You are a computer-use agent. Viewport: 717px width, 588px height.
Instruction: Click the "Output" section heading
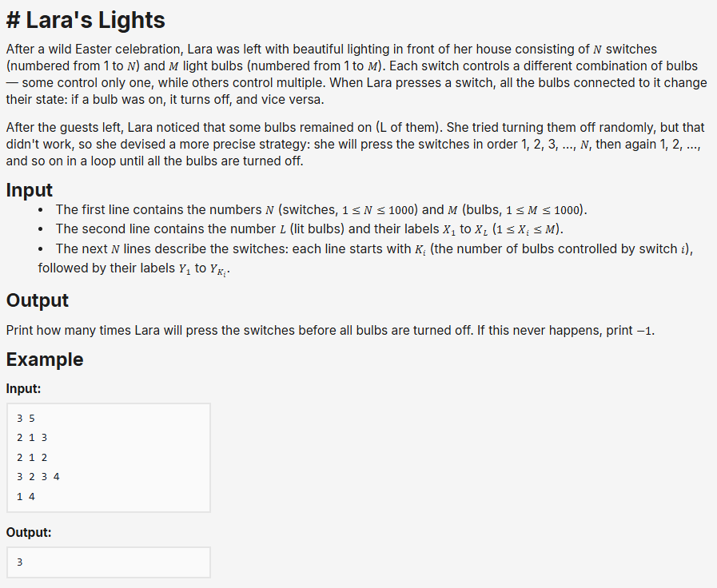pos(38,300)
